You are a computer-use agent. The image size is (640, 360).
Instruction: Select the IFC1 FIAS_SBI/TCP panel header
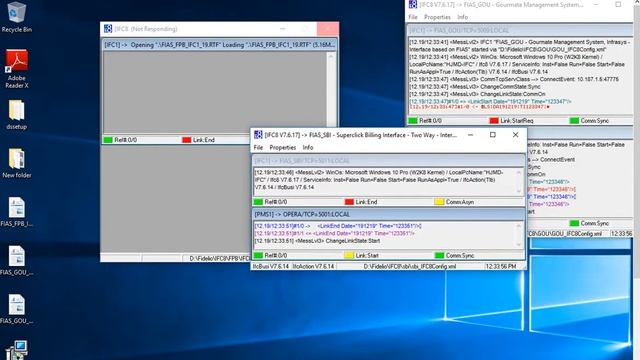click(389, 160)
